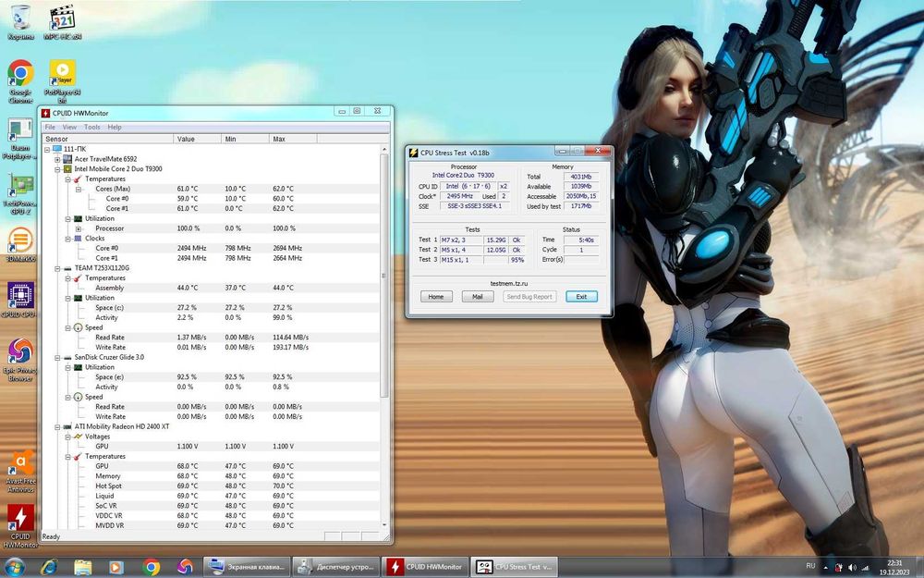924x578 pixels.
Task: Launch MPC-HC x64 from desktop
Action: pyautogui.click(x=63, y=22)
